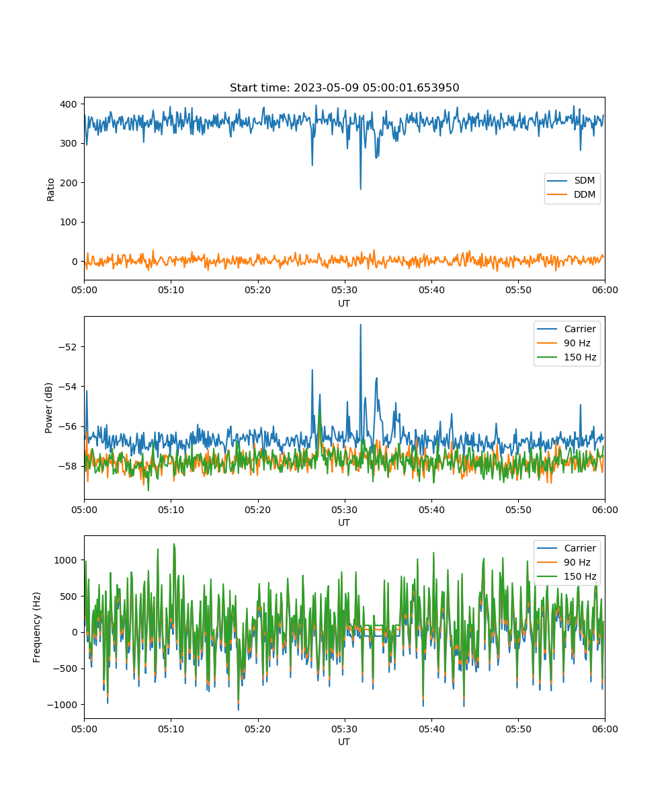
Task: Click the "05:40" tick under the Power plot
Action: point(431,510)
